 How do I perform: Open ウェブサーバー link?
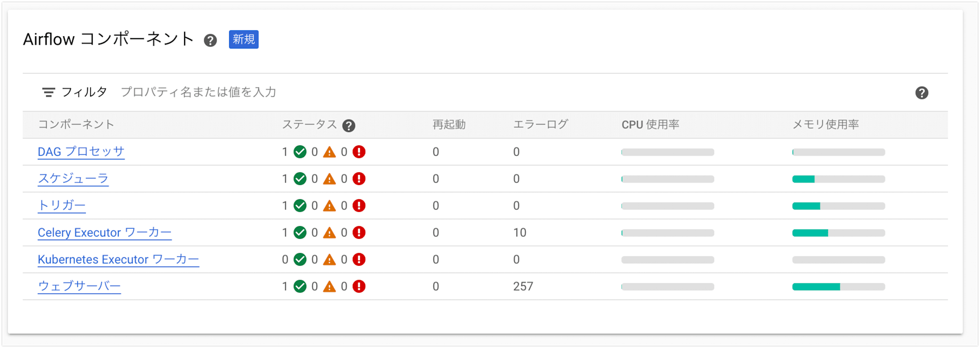pos(79,286)
